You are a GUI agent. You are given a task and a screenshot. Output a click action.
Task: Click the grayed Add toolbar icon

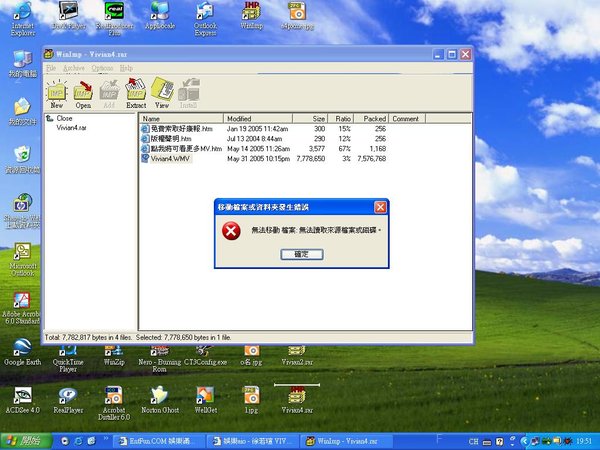(109, 93)
